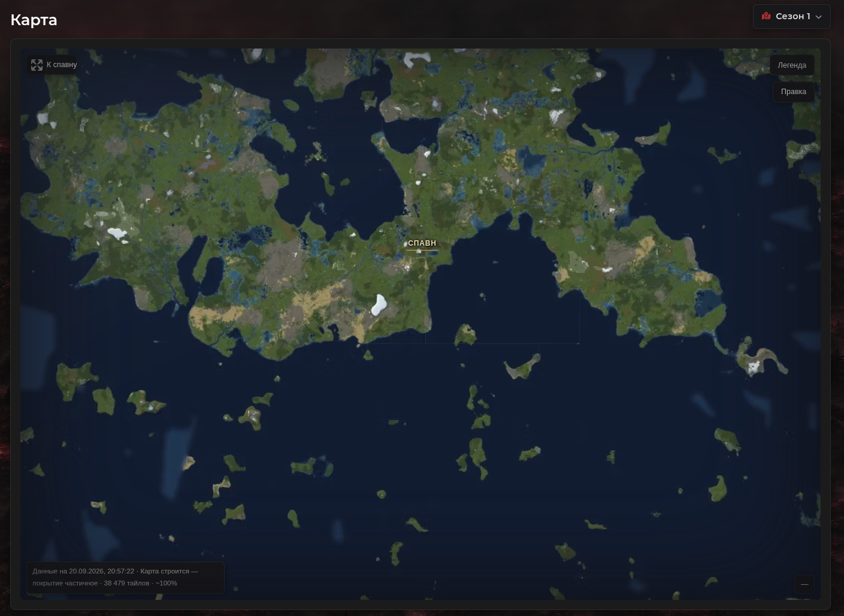Open the 'Сезон 1' season dropdown
This screenshot has width=844, height=616.
[791, 16]
